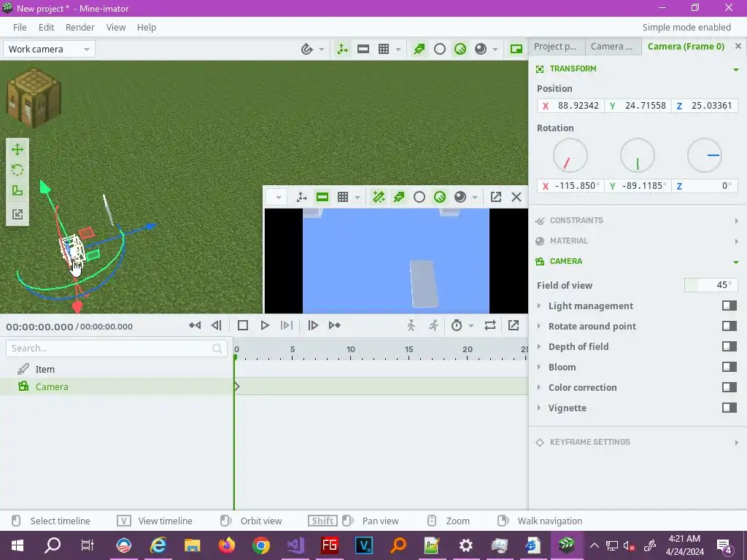Click the Y rotation dial
Image resolution: width=747 pixels, height=560 pixels.
coord(638,156)
